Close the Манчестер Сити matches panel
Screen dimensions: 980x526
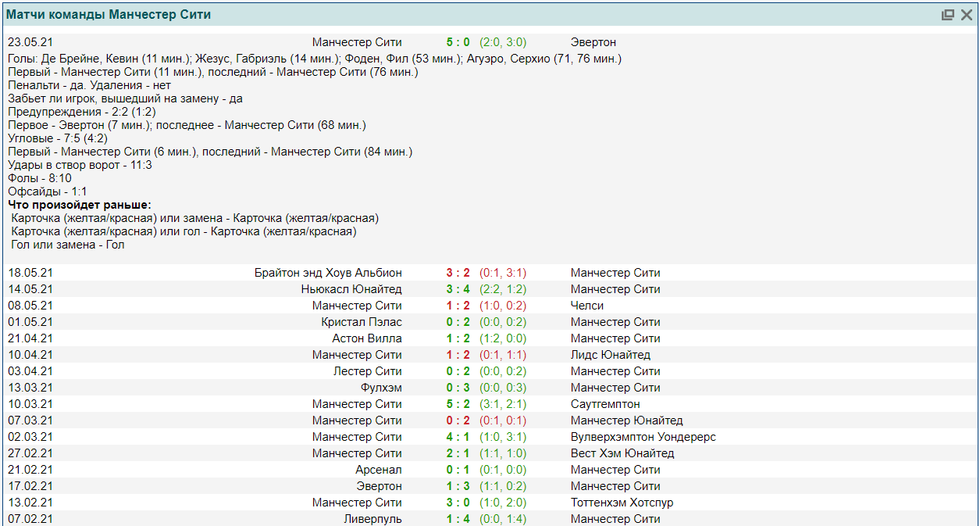(x=967, y=15)
